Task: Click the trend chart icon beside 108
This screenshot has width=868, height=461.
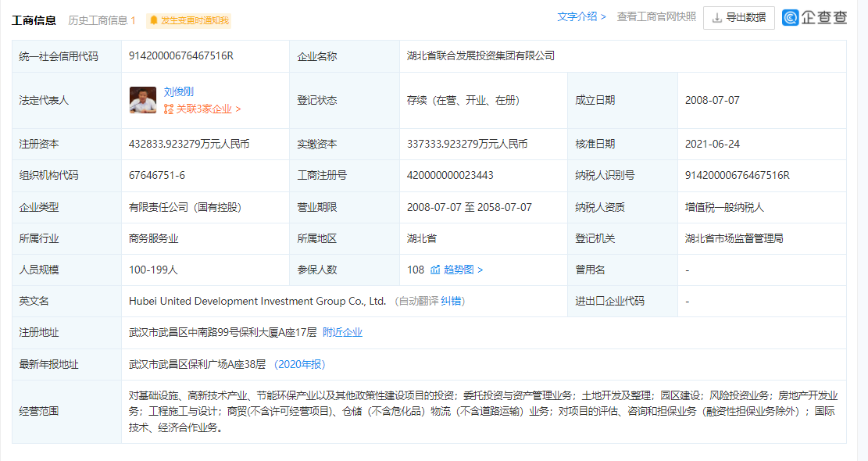Action: click(x=435, y=270)
